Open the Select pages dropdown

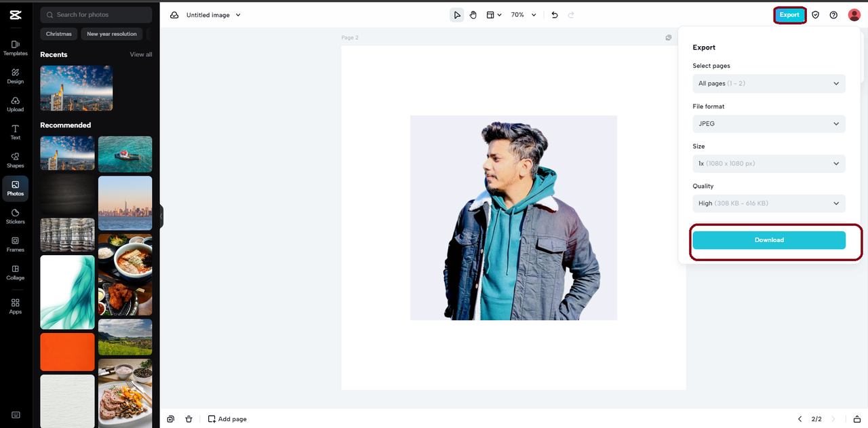tap(769, 83)
